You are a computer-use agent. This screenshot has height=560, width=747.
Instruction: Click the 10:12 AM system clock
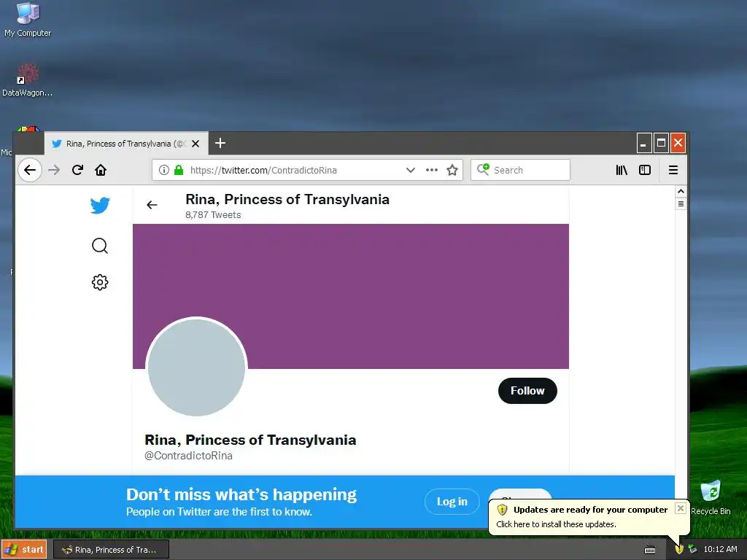(x=720, y=550)
